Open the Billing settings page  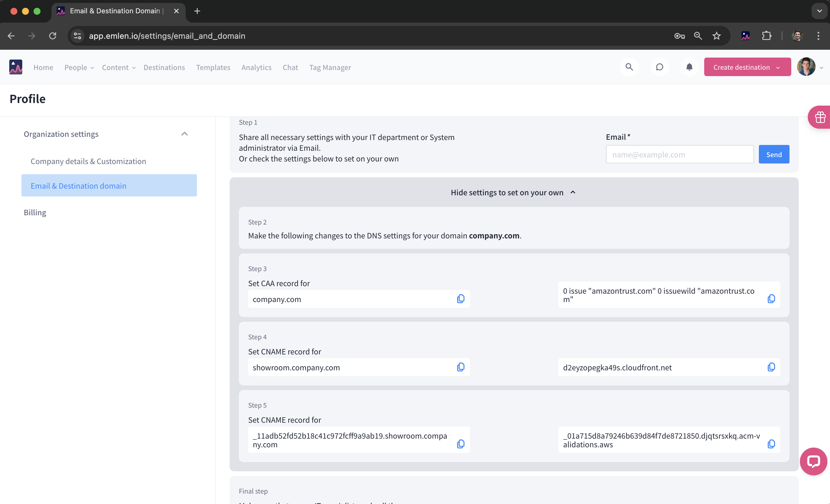[35, 213]
